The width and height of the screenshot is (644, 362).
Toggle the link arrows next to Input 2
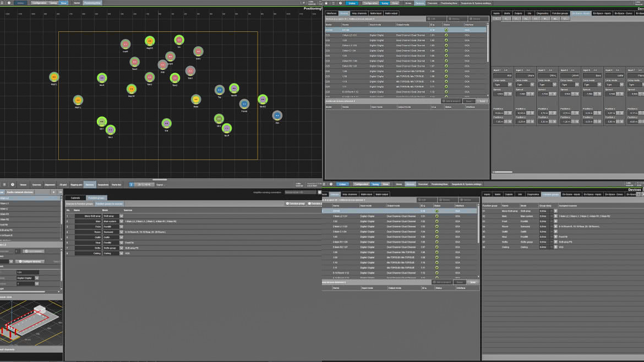tap(528, 70)
